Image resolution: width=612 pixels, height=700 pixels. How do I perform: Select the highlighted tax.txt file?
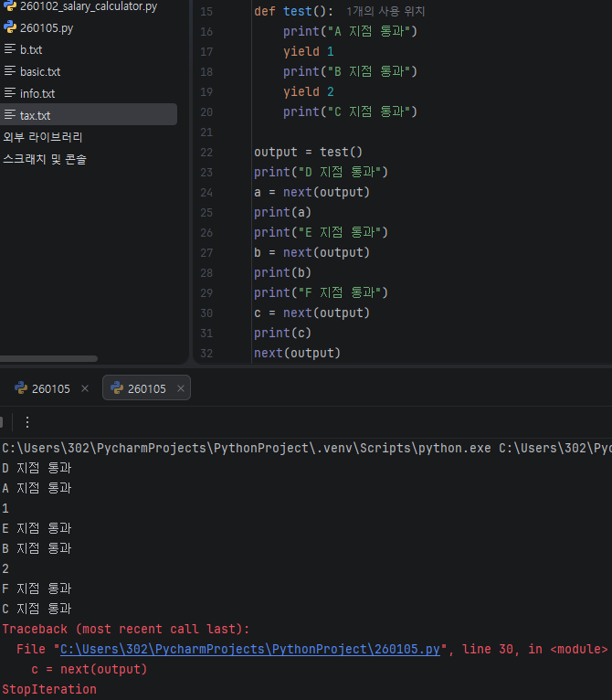click(x=89, y=115)
